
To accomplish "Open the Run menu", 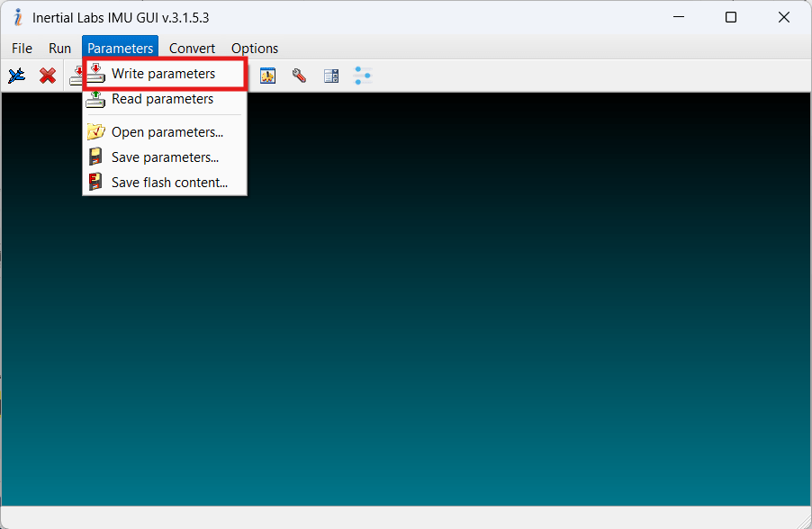I will [x=59, y=49].
